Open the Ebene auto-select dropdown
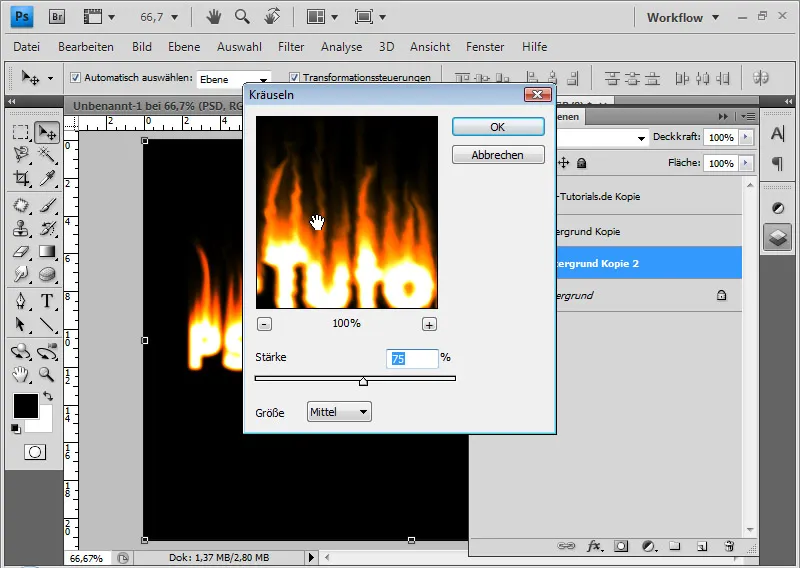The height and width of the screenshot is (568, 800). coord(234,79)
